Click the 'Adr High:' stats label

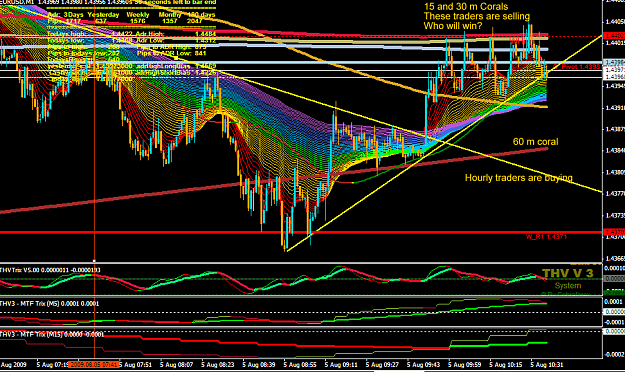point(150,34)
